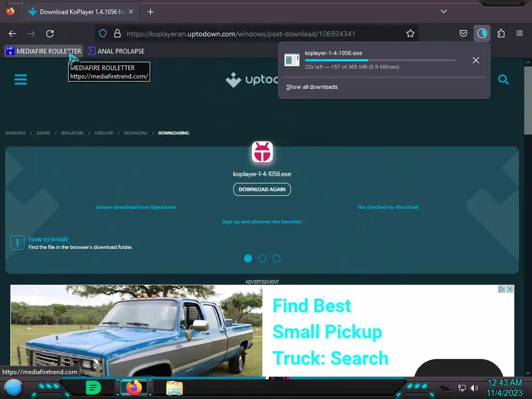Select the third carousel dot
The image size is (532, 399).
point(276,259)
